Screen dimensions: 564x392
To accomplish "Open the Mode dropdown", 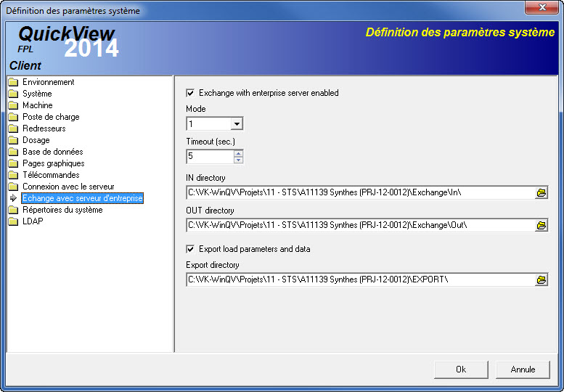I will point(237,124).
